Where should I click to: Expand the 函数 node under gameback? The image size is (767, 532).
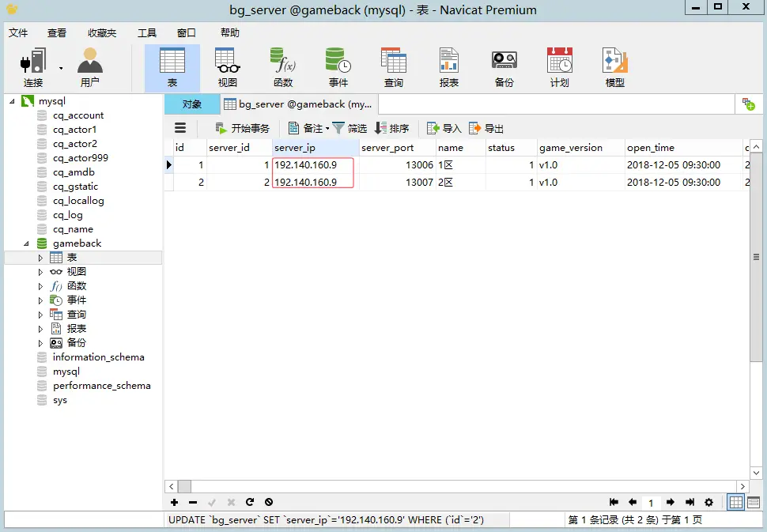pos(40,286)
